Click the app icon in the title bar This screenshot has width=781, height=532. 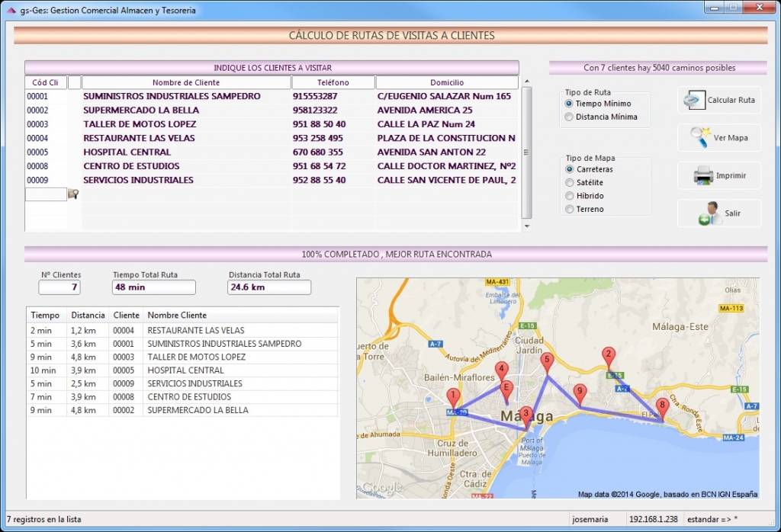click(11, 11)
